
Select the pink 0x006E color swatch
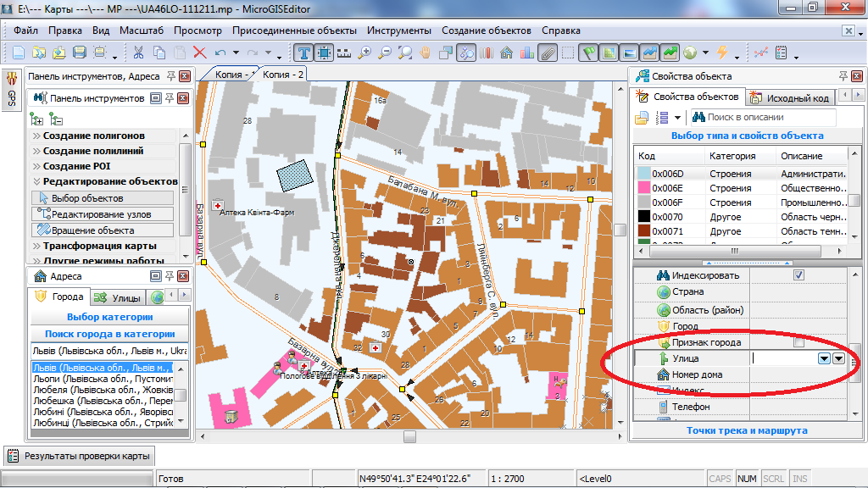(643, 188)
